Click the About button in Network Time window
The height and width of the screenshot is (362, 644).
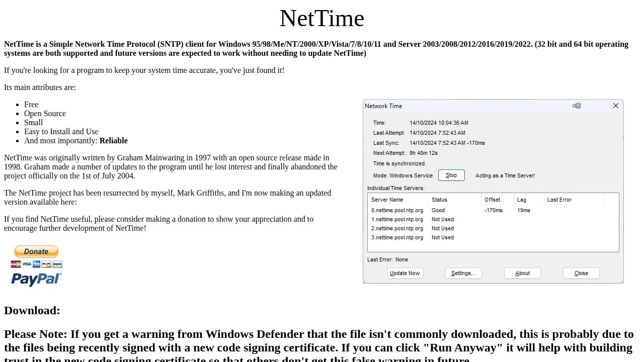coord(522,273)
